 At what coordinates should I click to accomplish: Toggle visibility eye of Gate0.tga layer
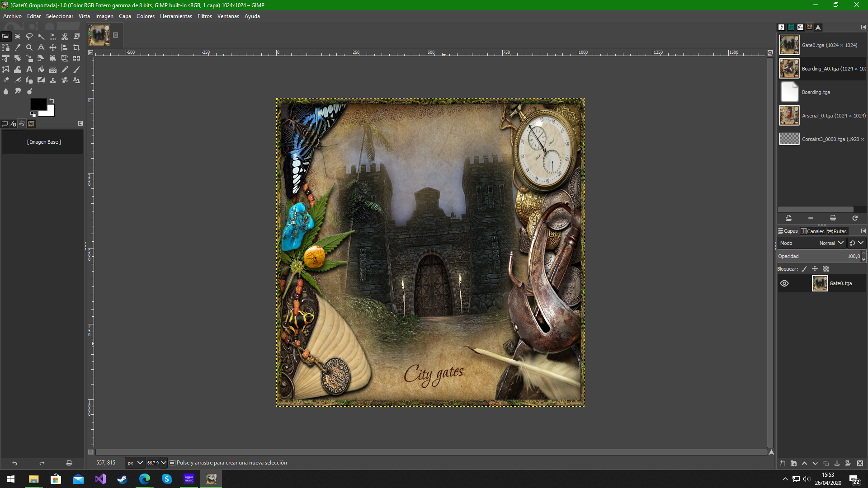coord(784,283)
